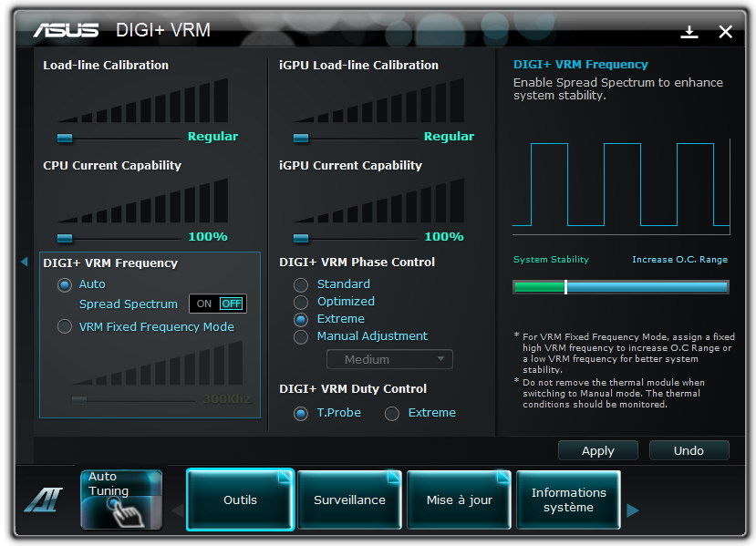The height and width of the screenshot is (546, 756).
Task: Collapse the left panel arrow beside DIGI+ VRM Frequency
Action: click(x=25, y=262)
